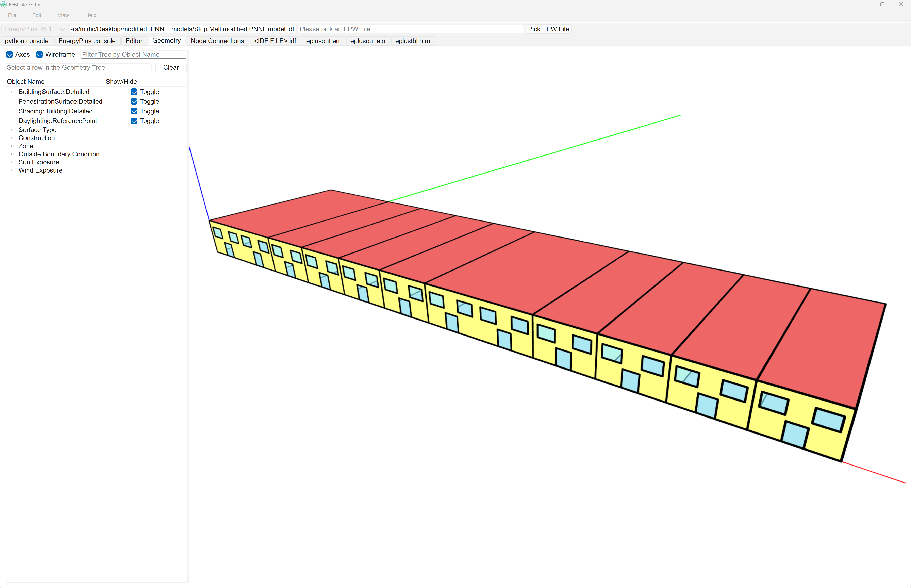The width and height of the screenshot is (911, 588).
Task: Expand the Sun Exposure tree row
Action: point(12,162)
